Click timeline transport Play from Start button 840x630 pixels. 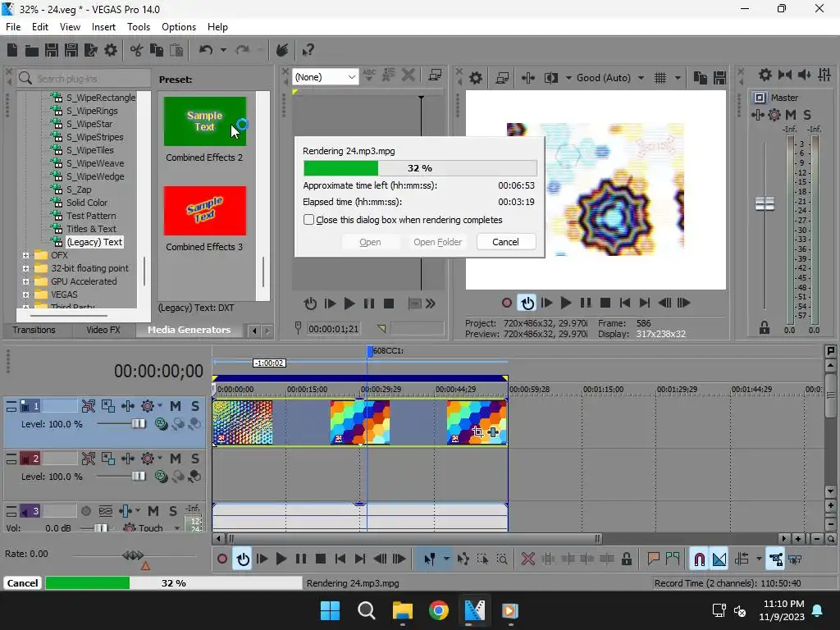[262, 559]
